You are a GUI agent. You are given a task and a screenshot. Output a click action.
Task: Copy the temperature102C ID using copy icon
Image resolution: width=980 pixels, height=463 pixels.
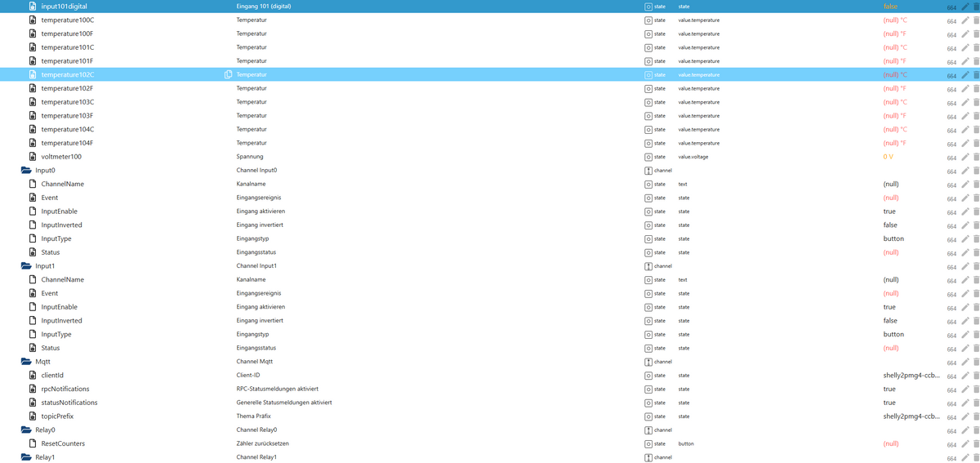pyautogui.click(x=229, y=75)
